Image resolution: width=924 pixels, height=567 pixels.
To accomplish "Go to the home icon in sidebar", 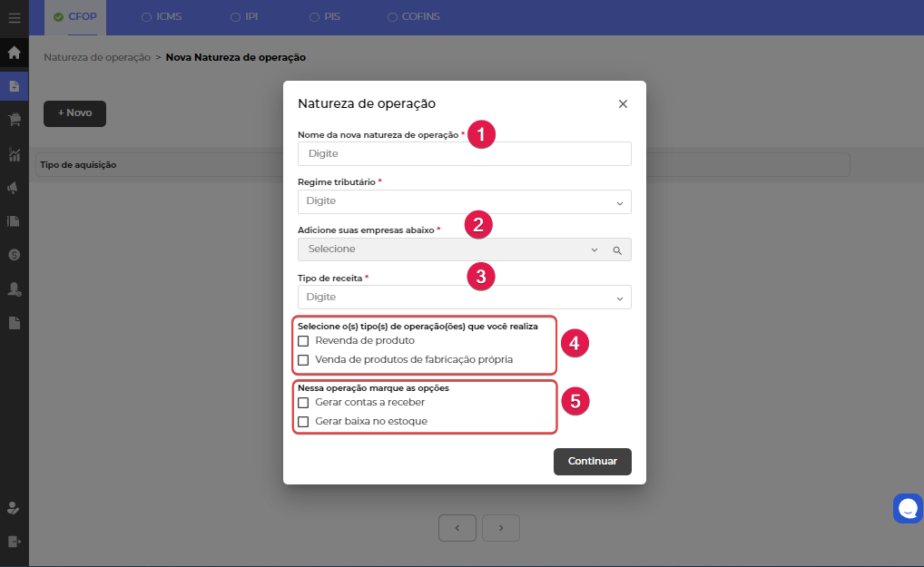I will 14,53.
